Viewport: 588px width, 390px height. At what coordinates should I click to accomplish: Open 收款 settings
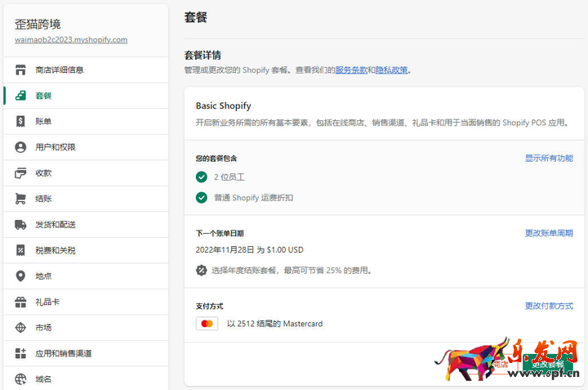86,173
